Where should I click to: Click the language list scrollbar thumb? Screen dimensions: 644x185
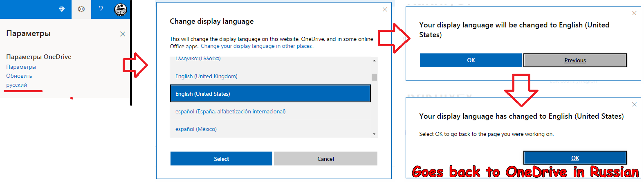(x=374, y=77)
